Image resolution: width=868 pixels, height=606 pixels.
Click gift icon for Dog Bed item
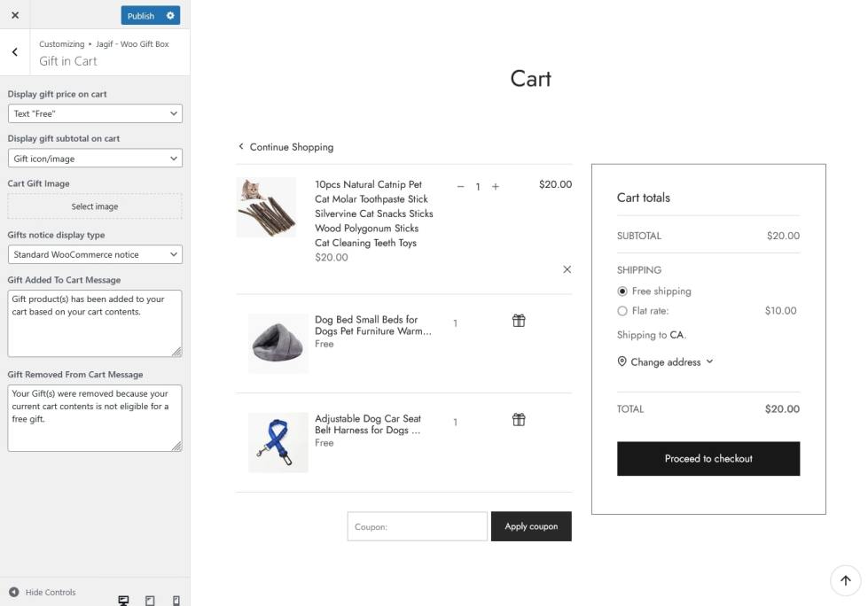[519, 321]
